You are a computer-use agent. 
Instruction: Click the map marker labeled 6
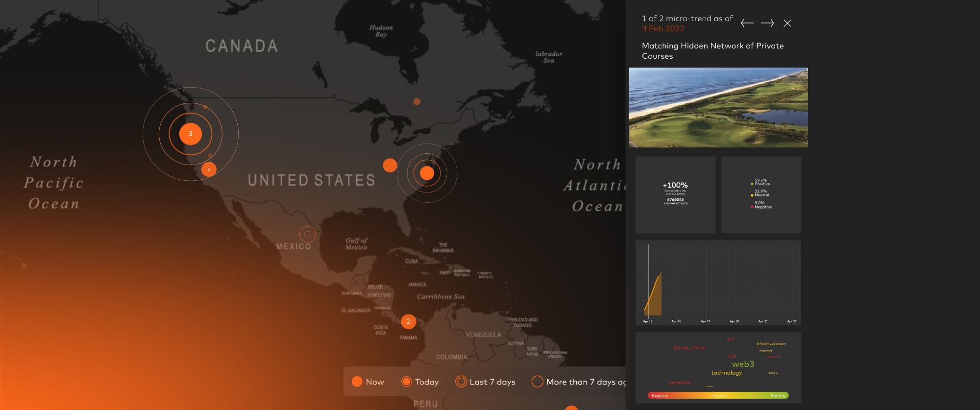[x=209, y=169]
